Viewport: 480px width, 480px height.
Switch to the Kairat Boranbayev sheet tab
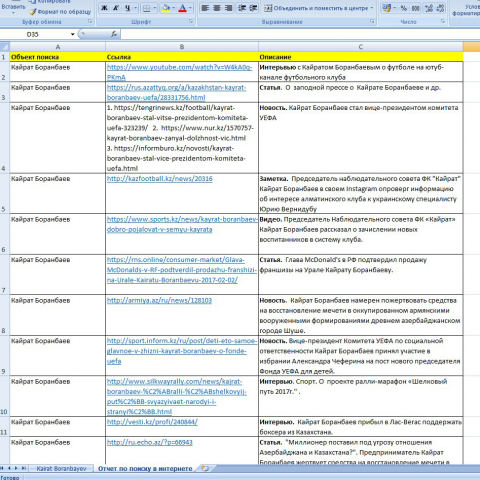pyautogui.click(x=61, y=468)
